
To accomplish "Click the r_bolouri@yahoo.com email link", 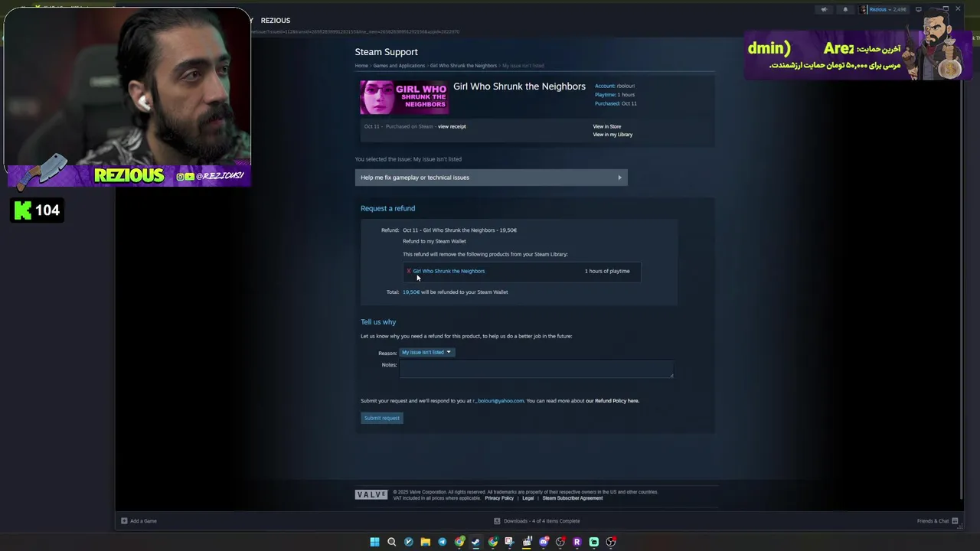I will (498, 401).
